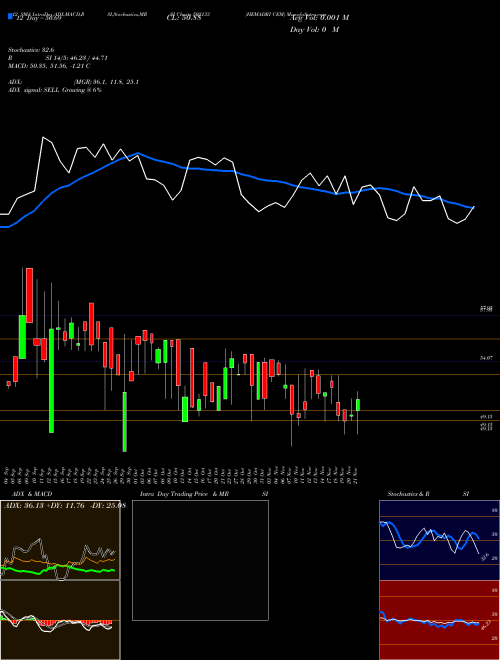Click the blue 12 Day SMA legend square
Screen dimensions: 500x660
[10, 16]
